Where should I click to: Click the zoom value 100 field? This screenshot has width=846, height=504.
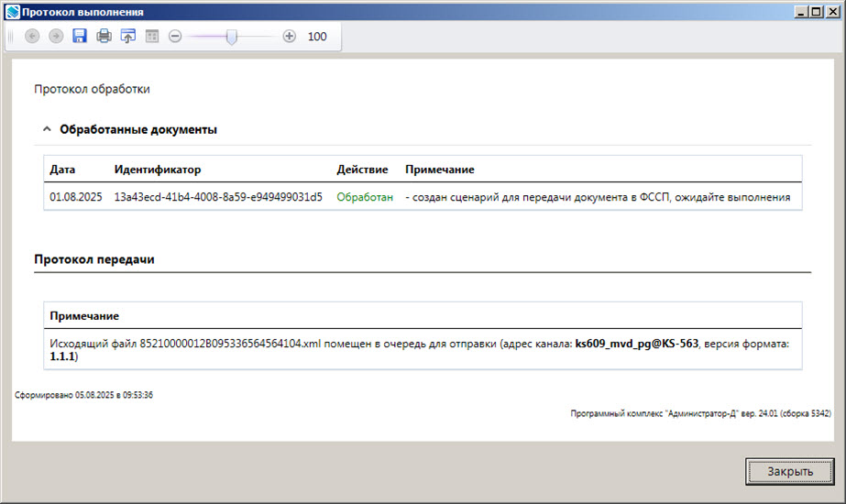click(x=317, y=37)
